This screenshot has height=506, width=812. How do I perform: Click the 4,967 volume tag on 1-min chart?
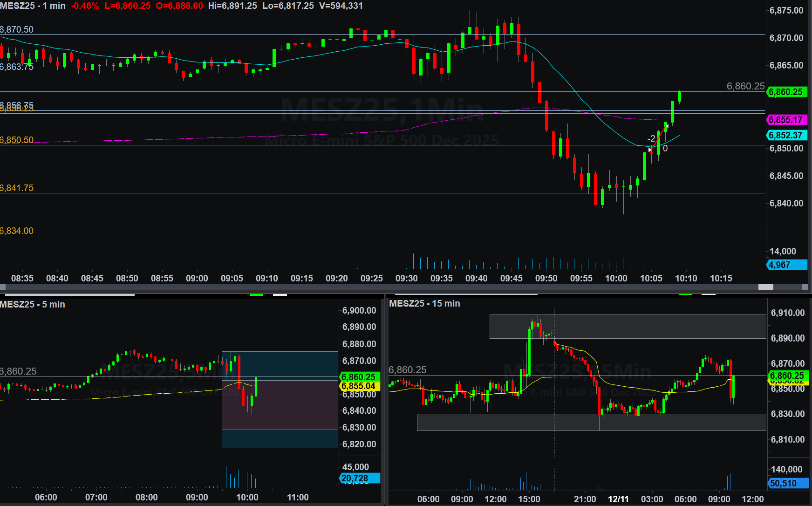coord(786,265)
